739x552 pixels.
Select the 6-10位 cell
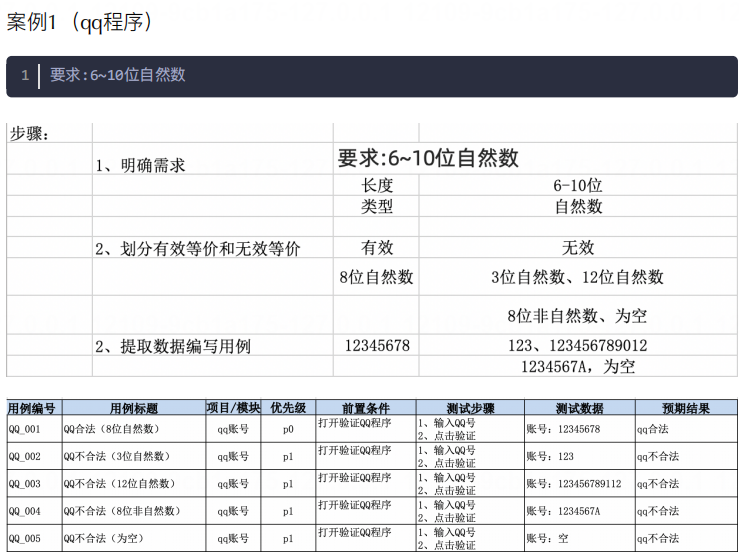[578, 185]
